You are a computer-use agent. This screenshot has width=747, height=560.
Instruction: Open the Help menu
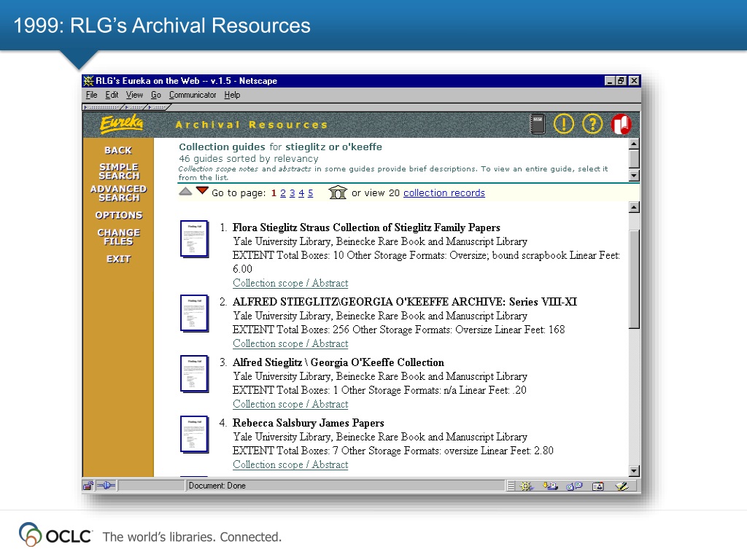(x=232, y=95)
